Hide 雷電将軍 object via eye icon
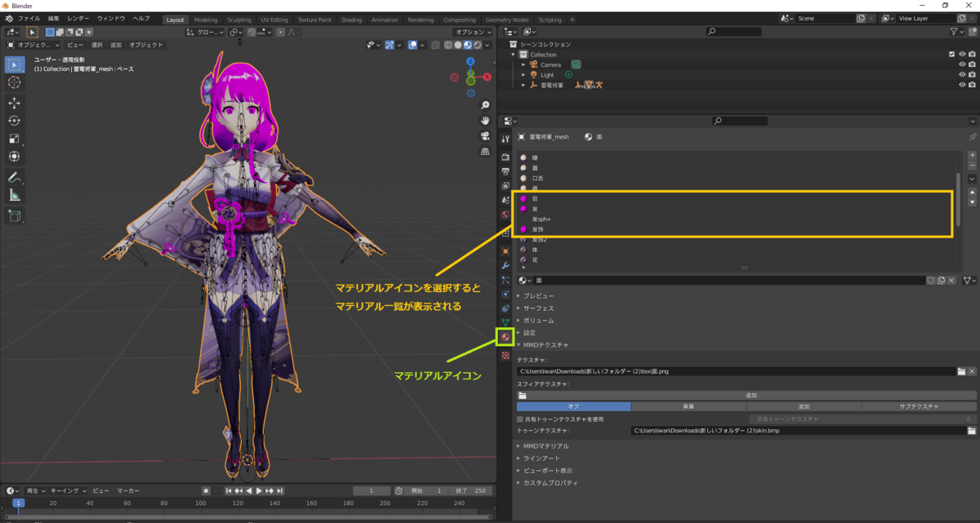This screenshot has width=980, height=523. [x=962, y=85]
